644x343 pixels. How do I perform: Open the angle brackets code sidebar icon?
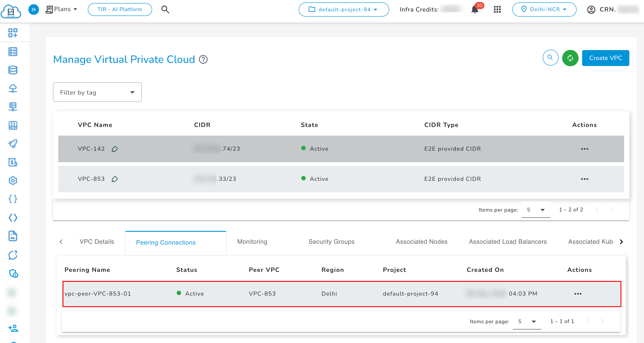coord(13,218)
